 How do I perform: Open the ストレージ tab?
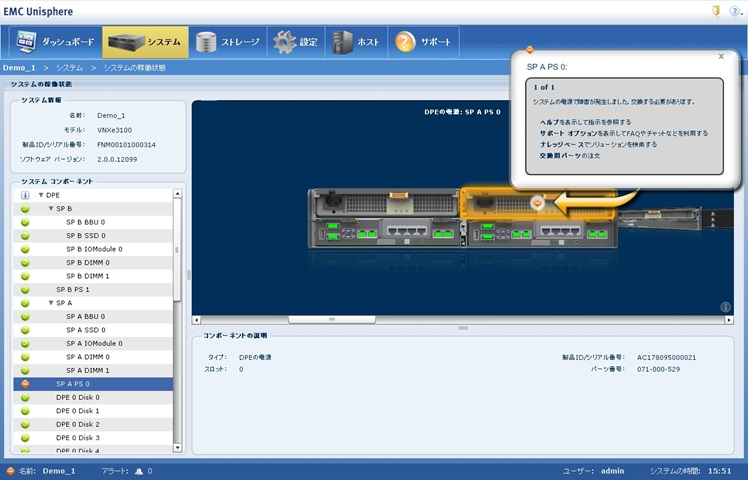click(228, 42)
